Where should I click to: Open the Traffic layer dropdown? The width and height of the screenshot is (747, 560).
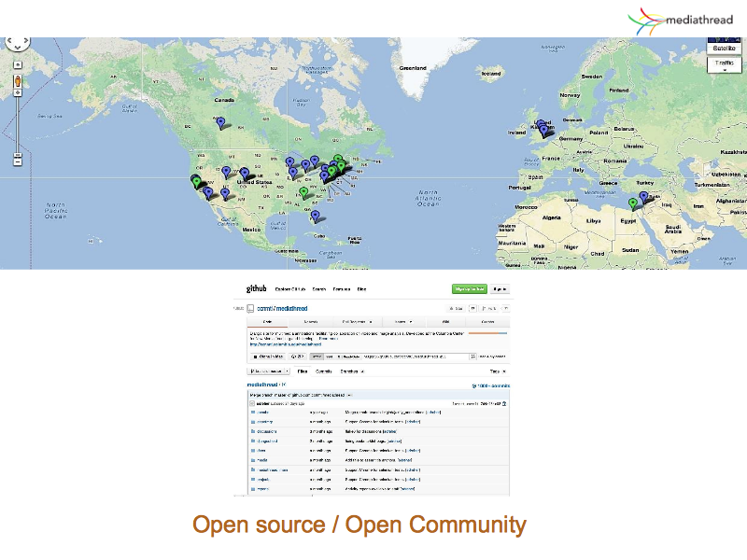point(724,65)
